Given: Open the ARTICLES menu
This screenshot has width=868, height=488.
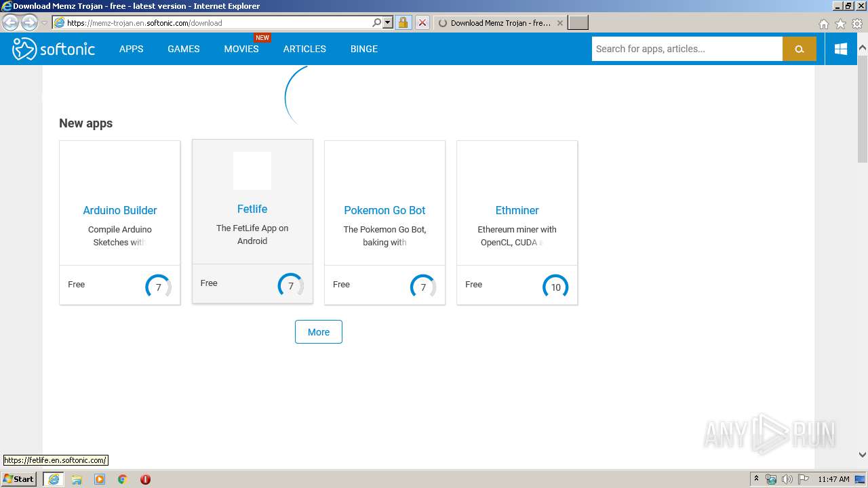Looking at the screenshot, I should point(304,49).
